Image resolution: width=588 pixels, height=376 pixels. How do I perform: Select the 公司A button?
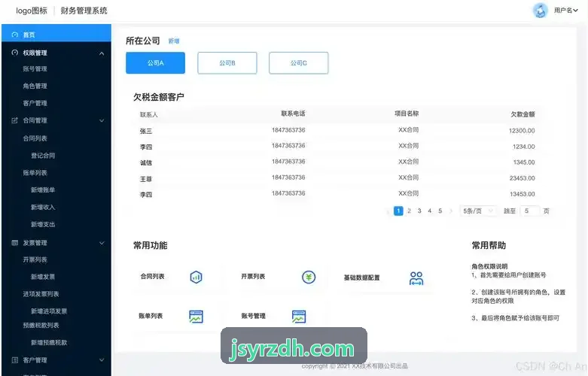coord(155,63)
